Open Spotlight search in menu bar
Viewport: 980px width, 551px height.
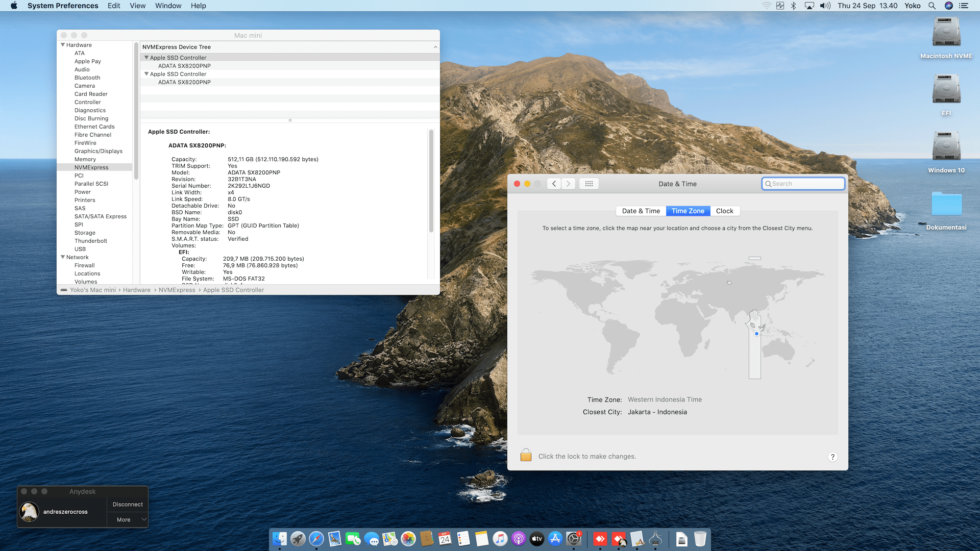(932, 6)
